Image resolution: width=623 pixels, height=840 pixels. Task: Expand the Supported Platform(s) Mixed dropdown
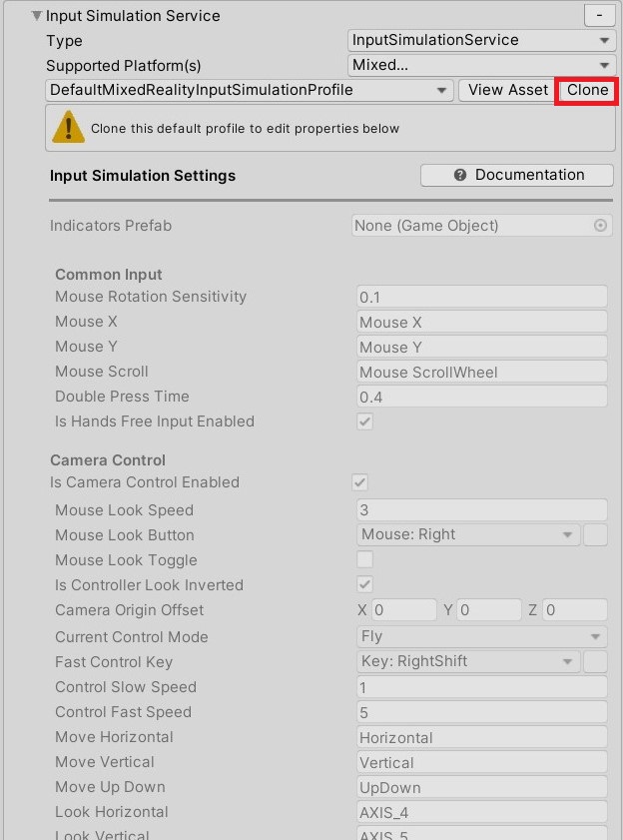tap(481, 65)
